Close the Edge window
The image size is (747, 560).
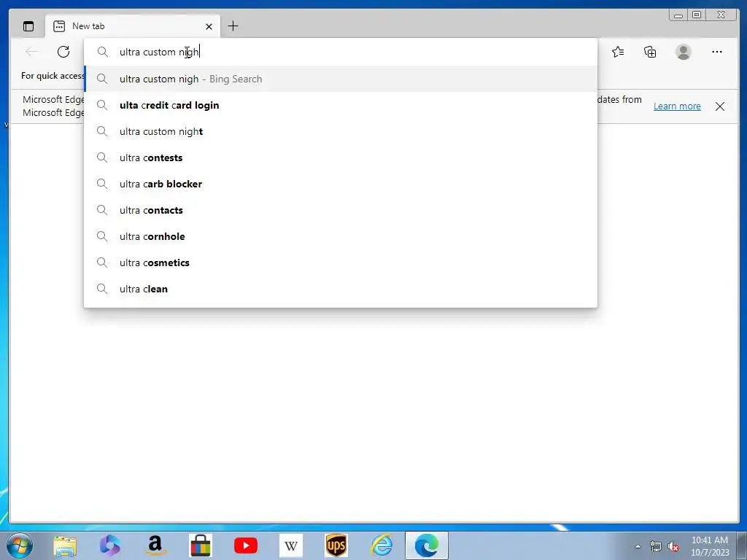721,15
